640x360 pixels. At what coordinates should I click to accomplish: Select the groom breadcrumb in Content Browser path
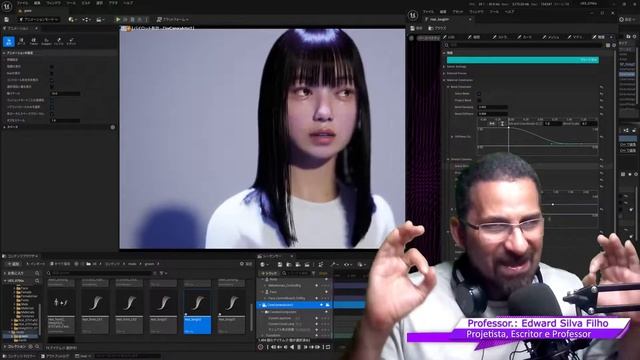click(x=149, y=264)
